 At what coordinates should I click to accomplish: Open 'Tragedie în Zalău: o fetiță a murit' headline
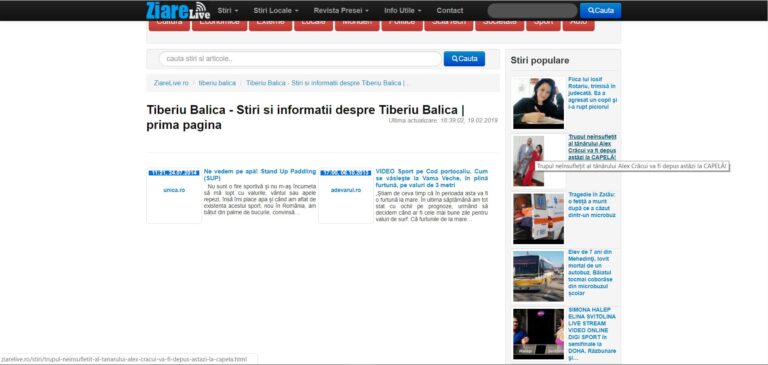coord(592,205)
